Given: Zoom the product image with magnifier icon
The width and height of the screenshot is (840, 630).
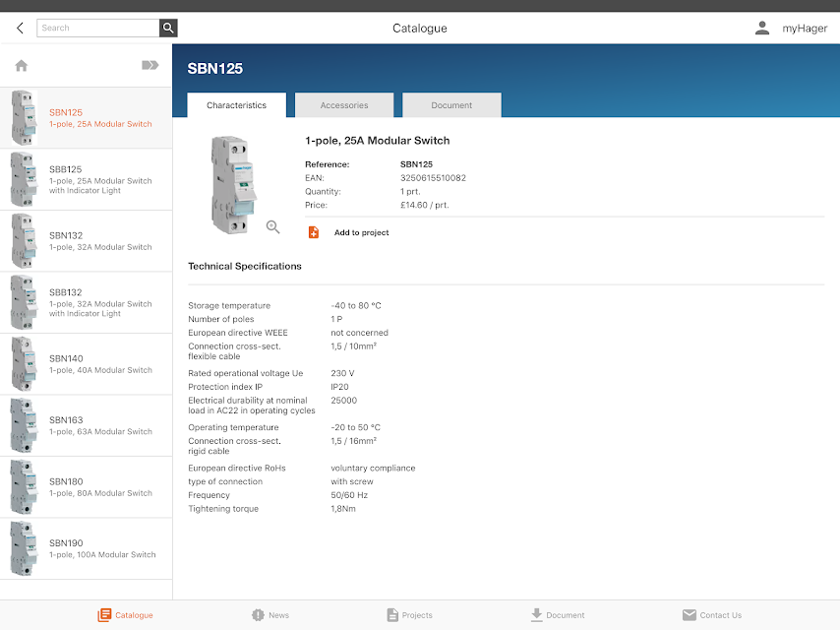Looking at the screenshot, I should tap(273, 227).
